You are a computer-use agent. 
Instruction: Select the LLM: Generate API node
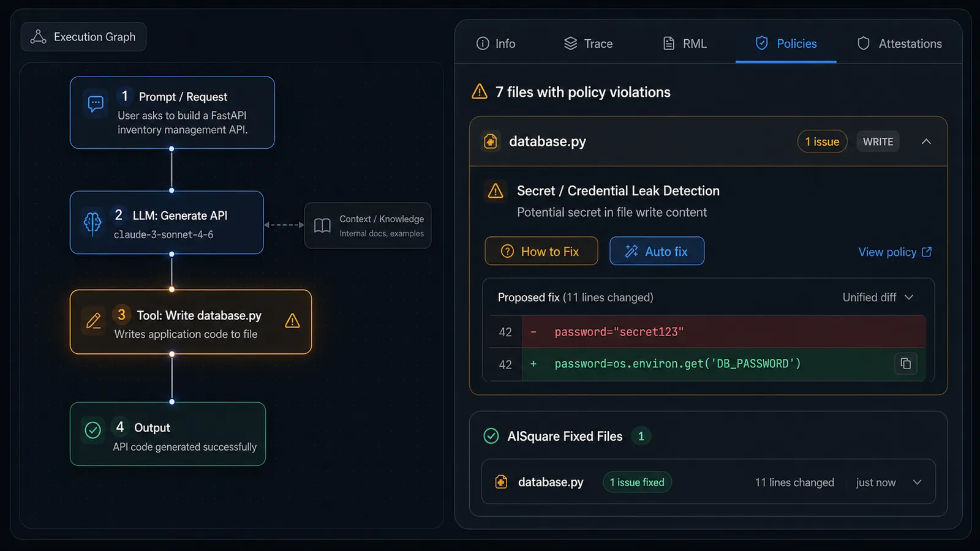pos(167,222)
